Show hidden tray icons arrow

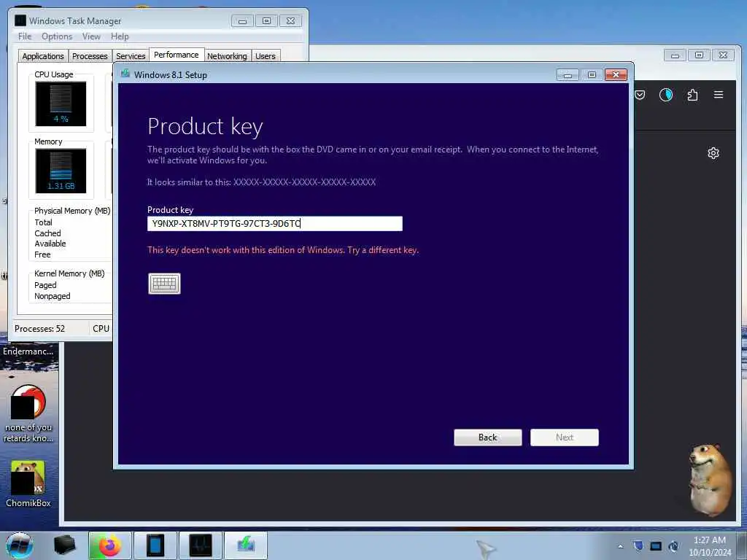click(x=620, y=546)
